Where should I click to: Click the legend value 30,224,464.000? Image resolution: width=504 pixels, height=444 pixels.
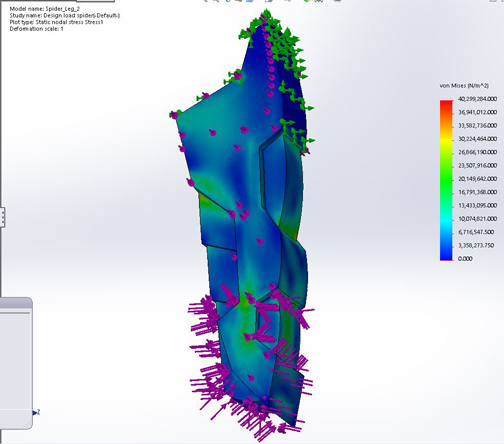tap(477, 139)
